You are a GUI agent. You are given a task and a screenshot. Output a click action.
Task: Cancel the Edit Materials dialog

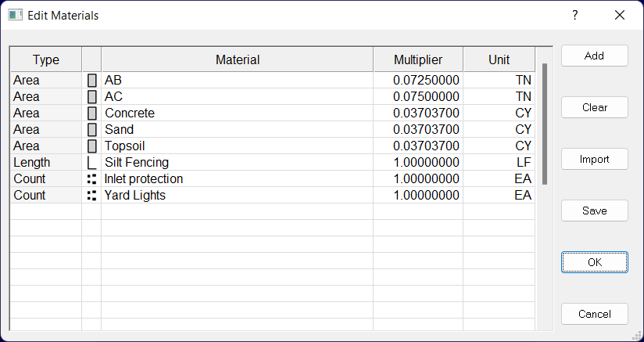[x=594, y=315]
